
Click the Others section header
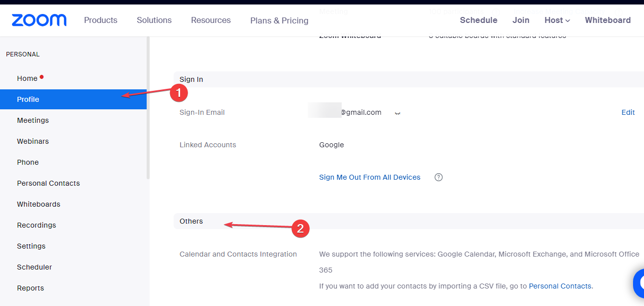tap(409, 221)
